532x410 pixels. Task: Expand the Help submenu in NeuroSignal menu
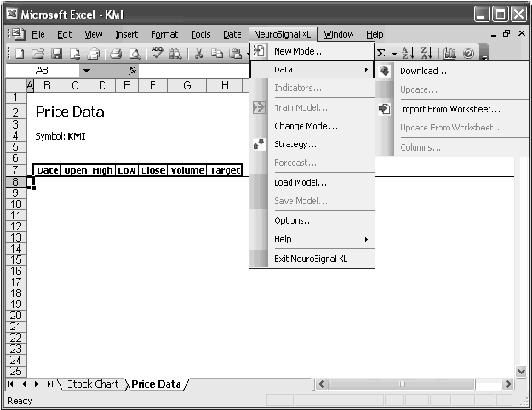coord(366,240)
